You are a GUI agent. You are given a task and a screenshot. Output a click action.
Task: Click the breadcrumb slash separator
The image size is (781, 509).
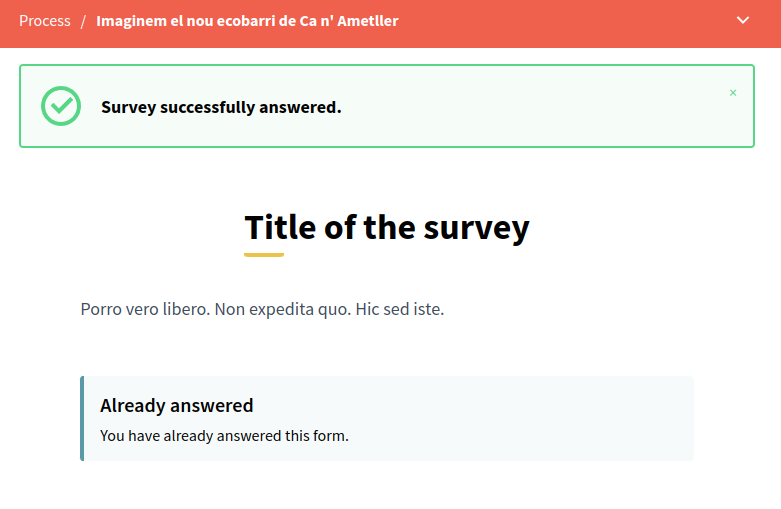84,21
